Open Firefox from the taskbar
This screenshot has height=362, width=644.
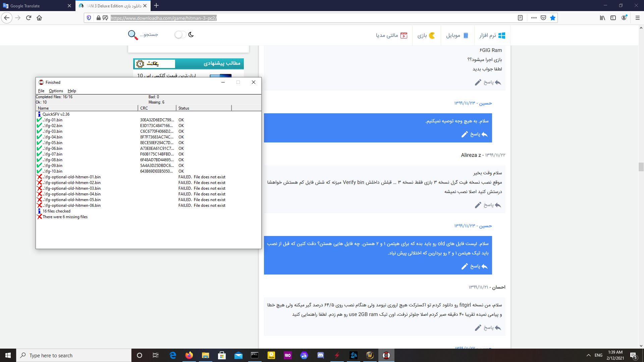189,355
